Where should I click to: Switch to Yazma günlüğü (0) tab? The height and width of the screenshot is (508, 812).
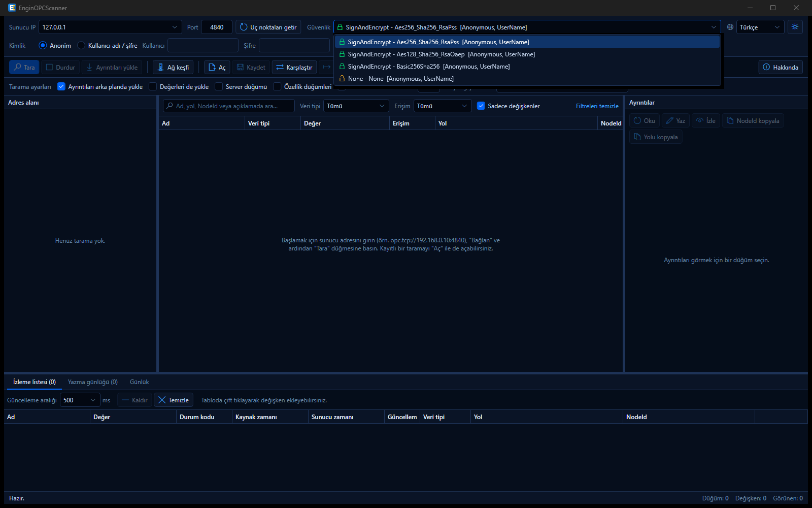point(93,382)
